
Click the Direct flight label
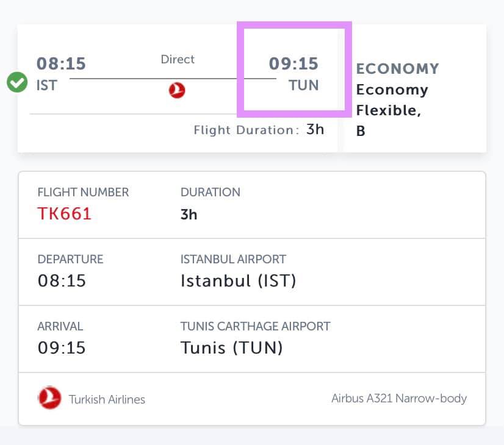(x=178, y=59)
